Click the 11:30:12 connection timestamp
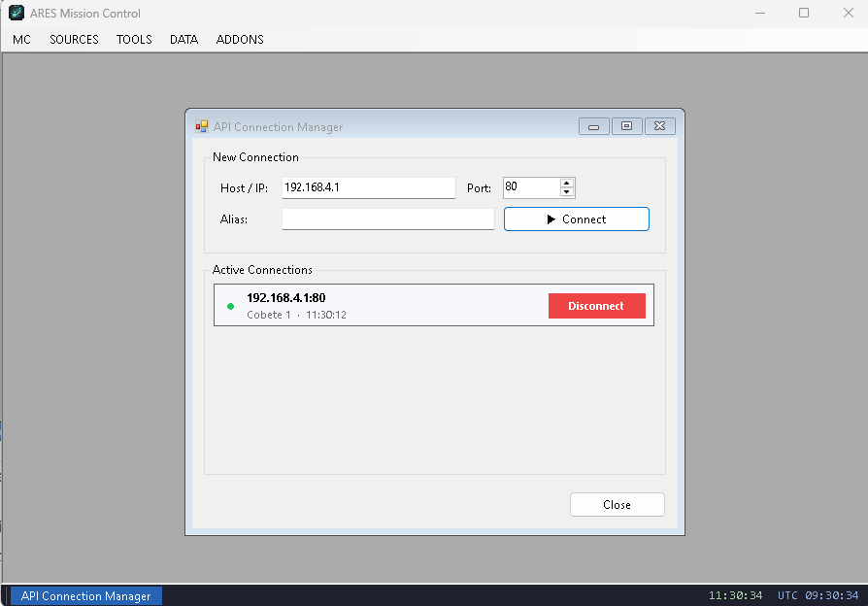 click(x=326, y=315)
